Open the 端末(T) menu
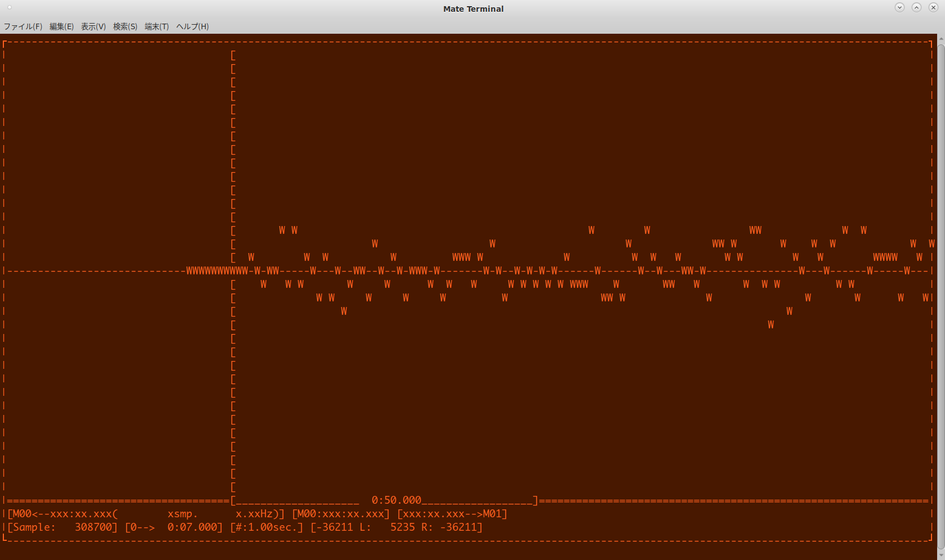Image resolution: width=945 pixels, height=560 pixels. (x=156, y=26)
